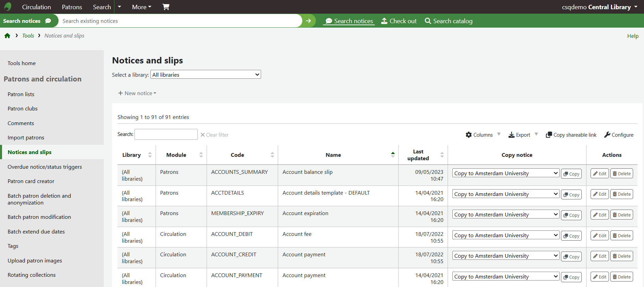The height and width of the screenshot is (287, 644).
Task: Expand the New notice dropdown
Action: (x=137, y=93)
